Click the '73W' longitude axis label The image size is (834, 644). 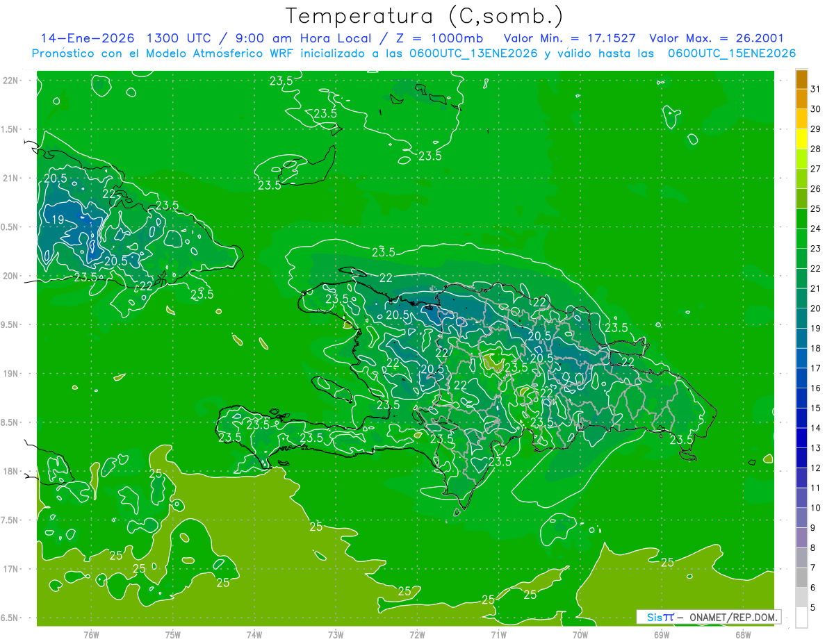[336, 634]
